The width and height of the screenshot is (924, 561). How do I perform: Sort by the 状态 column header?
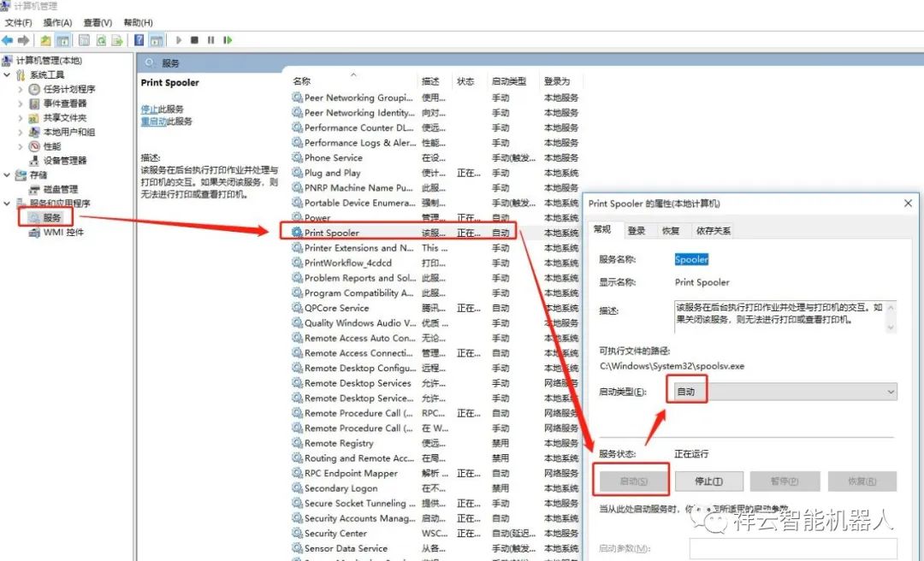click(x=471, y=81)
